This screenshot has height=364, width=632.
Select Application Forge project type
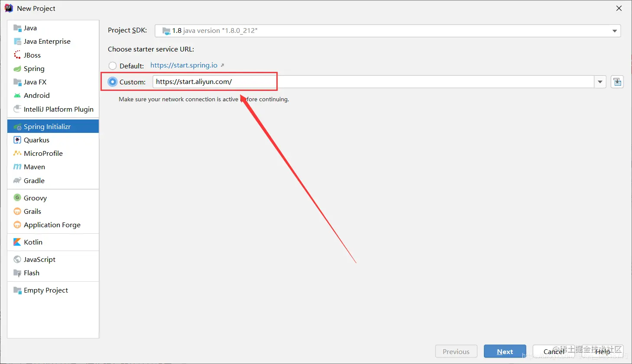(53, 225)
